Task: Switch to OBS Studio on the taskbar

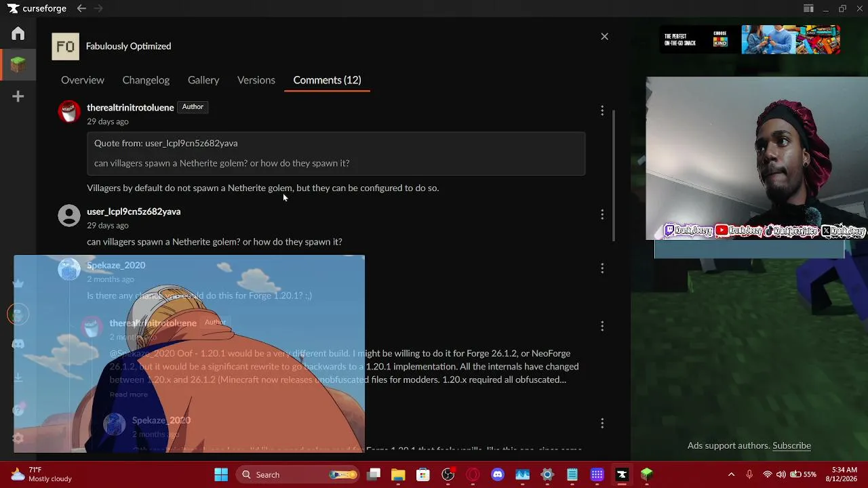Action: click(448, 474)
